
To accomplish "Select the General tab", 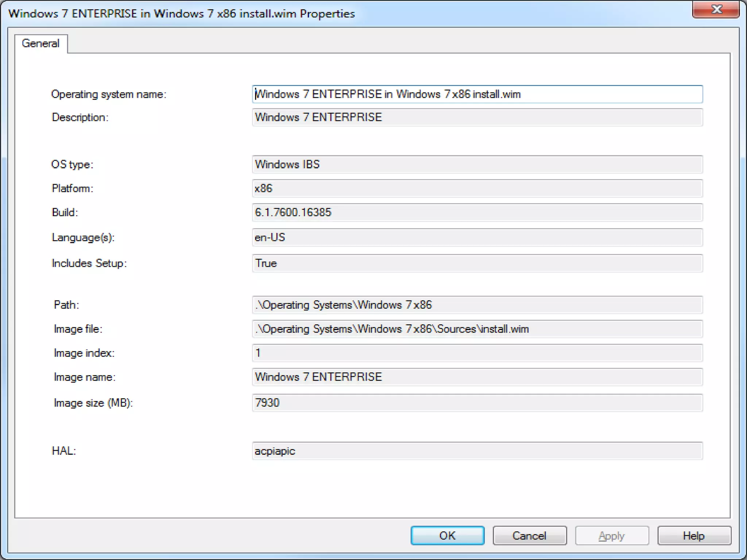I will pyautogui.click(x=41, y=44).
